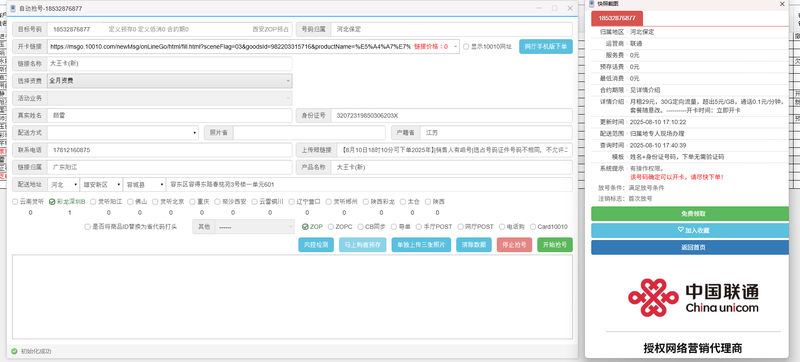
Task: Click the empty 照片省 field
Action: coord(309,133)
